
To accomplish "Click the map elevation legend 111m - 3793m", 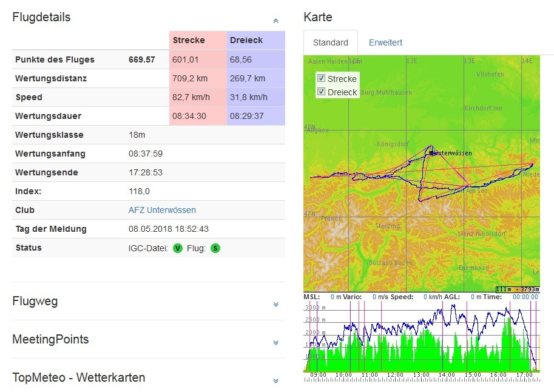I will [518, 289].
